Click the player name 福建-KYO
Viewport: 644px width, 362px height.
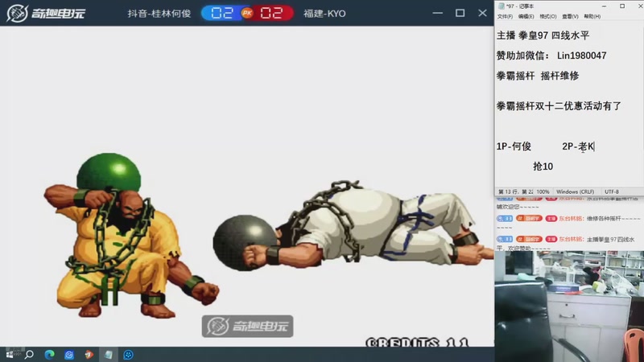point(325,14)
